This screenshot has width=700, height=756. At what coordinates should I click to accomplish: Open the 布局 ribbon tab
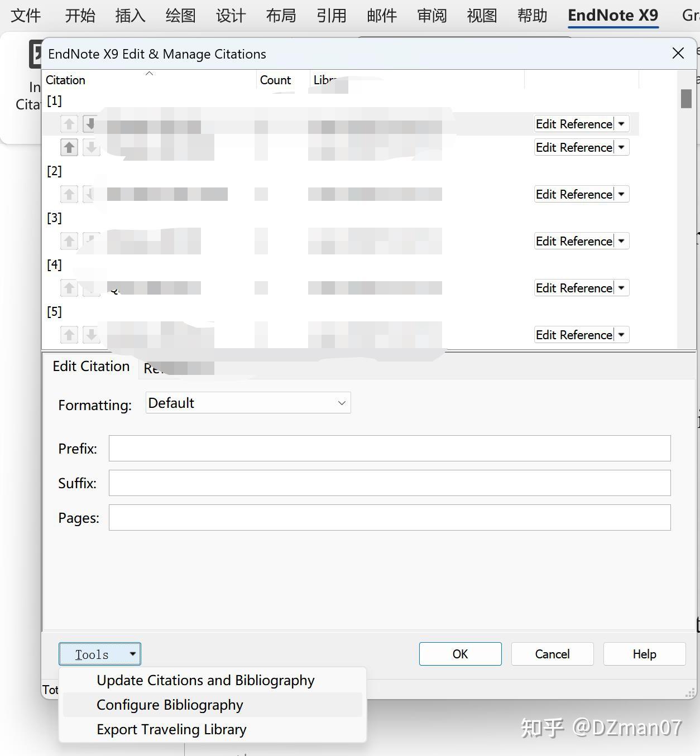(x=281, y=15)
